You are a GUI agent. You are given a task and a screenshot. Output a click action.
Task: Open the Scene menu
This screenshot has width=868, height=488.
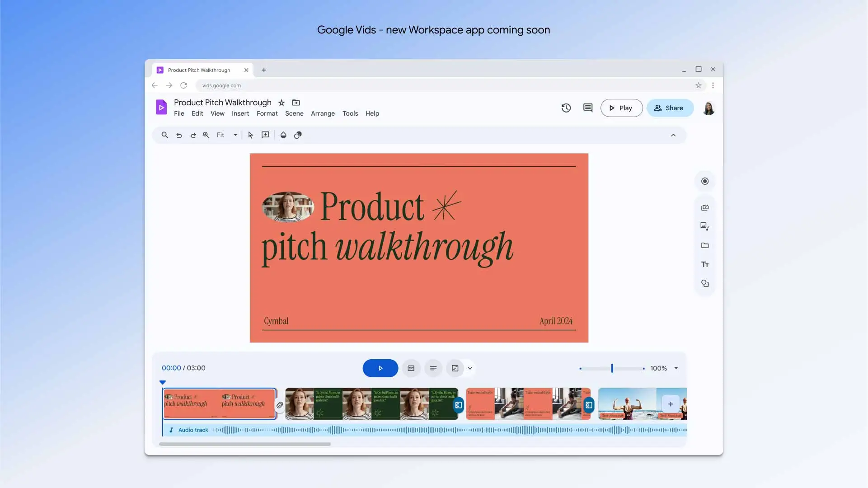(x=294, y=113)
